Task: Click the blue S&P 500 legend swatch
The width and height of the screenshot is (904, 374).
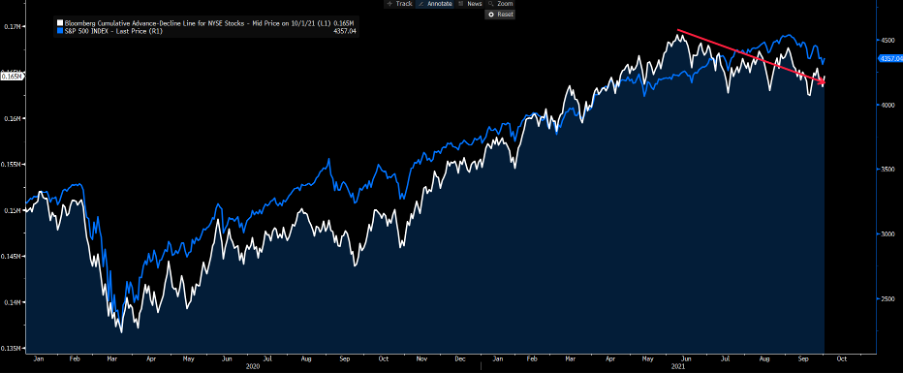Action: pyautogui.click(x=60, y=31)
